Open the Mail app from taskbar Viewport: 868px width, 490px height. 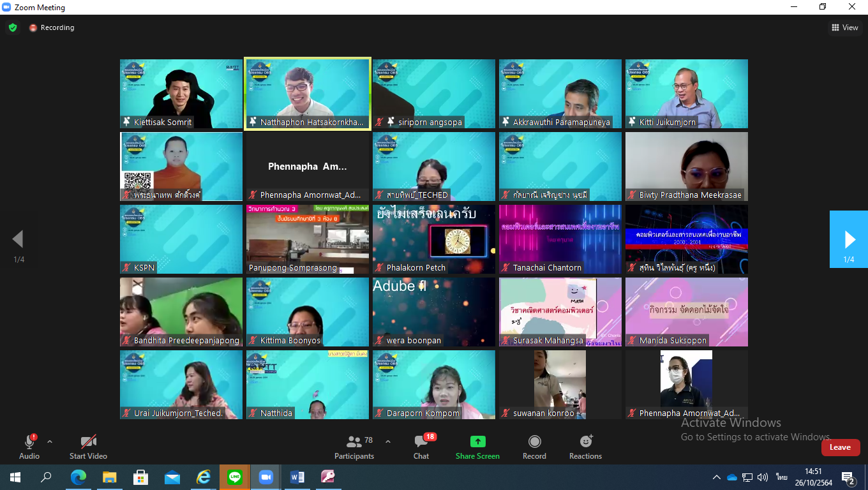[x=172, y=477]
